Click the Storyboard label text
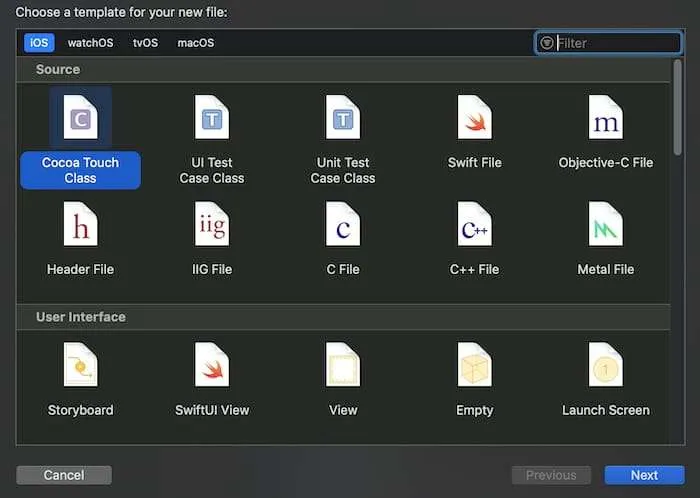700x498 pixels. (x=80, y=410)
